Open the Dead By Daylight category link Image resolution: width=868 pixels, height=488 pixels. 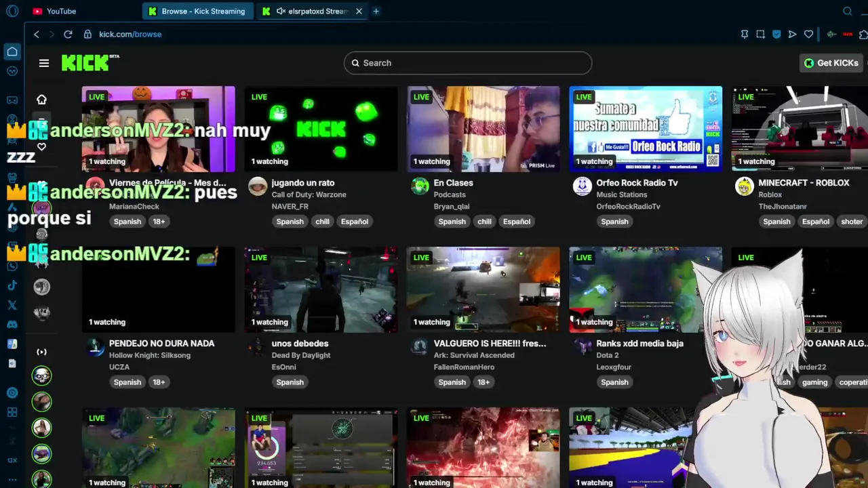pos(301,355)
